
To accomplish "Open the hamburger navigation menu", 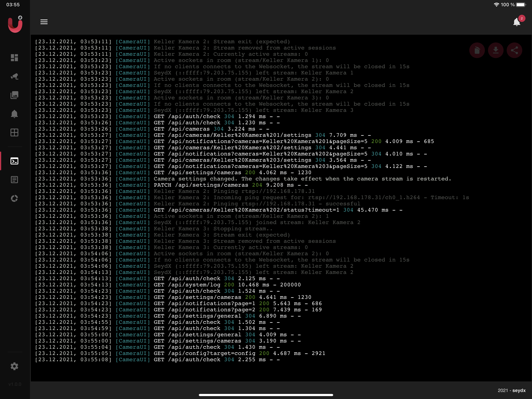I will [x=44, y=22].
